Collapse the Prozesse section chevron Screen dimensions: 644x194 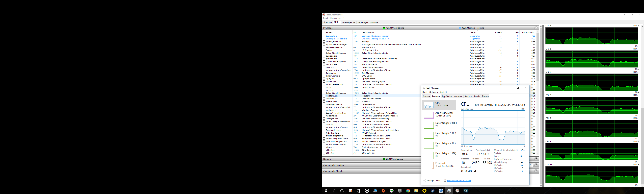coord(536,28)
